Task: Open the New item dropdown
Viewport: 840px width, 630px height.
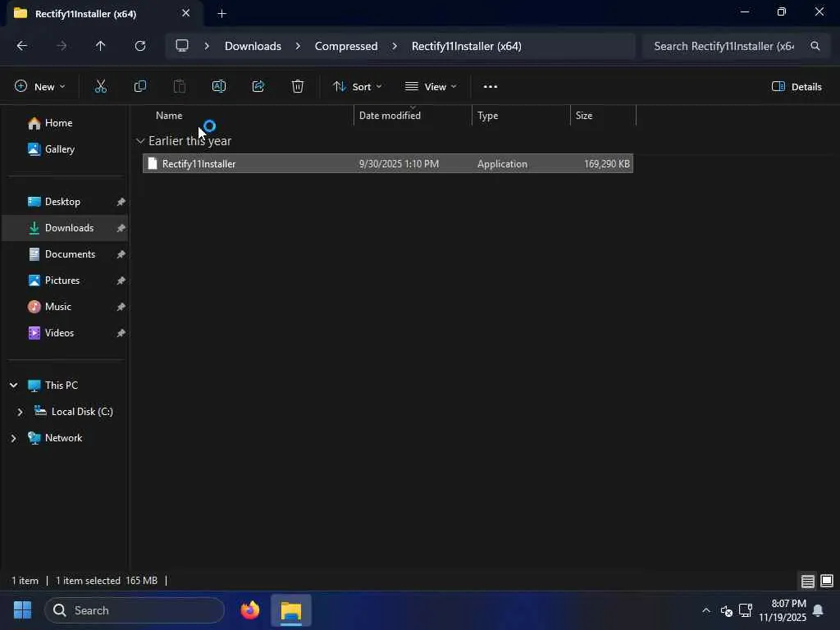Action: 40,86
